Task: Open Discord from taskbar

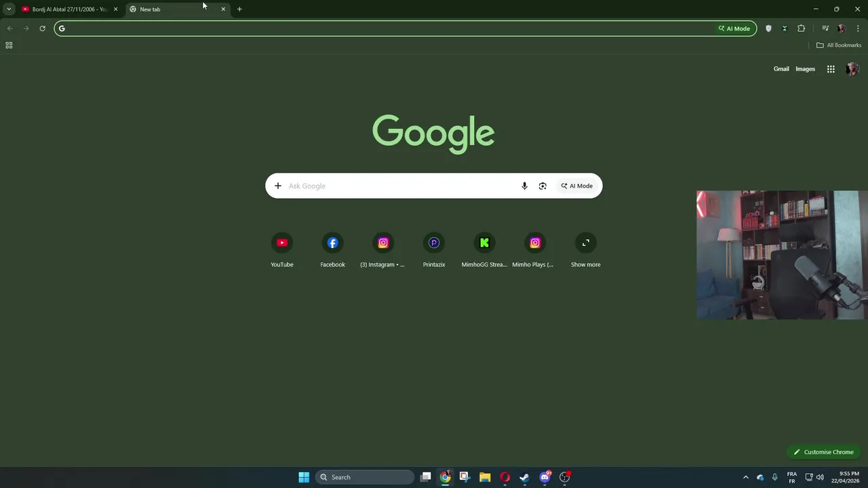Action: point(545,477)
